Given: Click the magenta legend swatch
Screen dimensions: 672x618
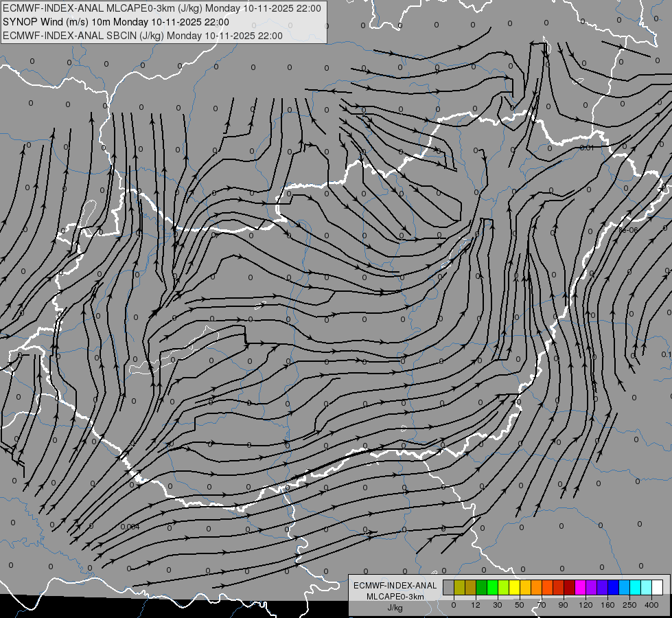Looking at the screenshot, I should 580,587.
